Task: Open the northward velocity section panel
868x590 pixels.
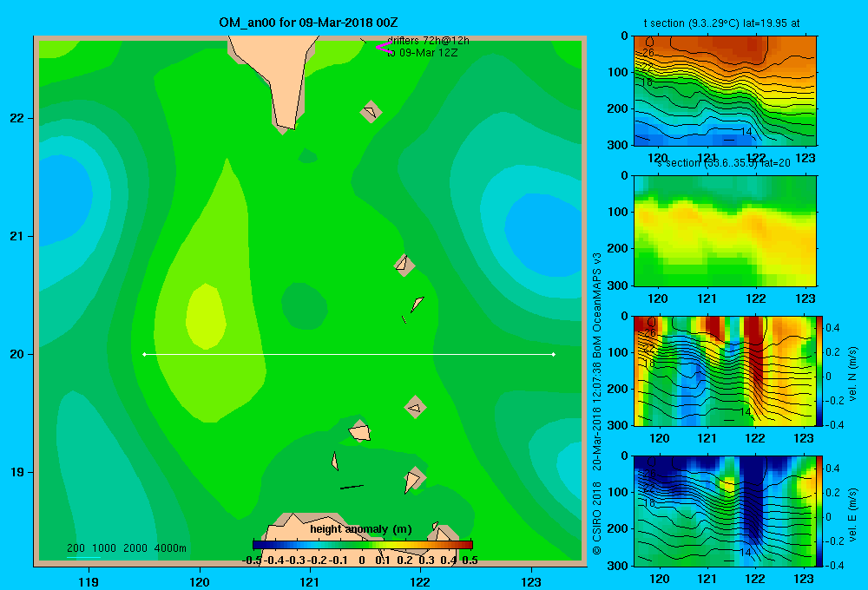Action: pyautogui.click(x=725, y=370)
